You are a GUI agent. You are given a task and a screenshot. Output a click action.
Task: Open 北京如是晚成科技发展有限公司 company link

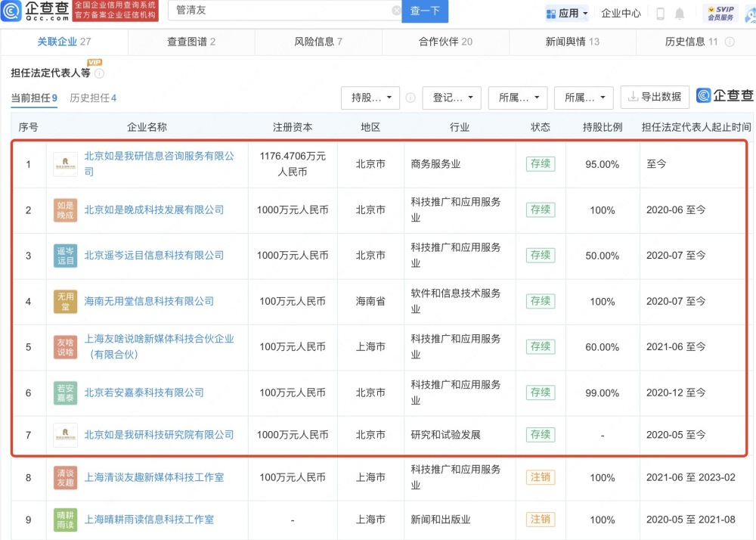click(154, 210)
